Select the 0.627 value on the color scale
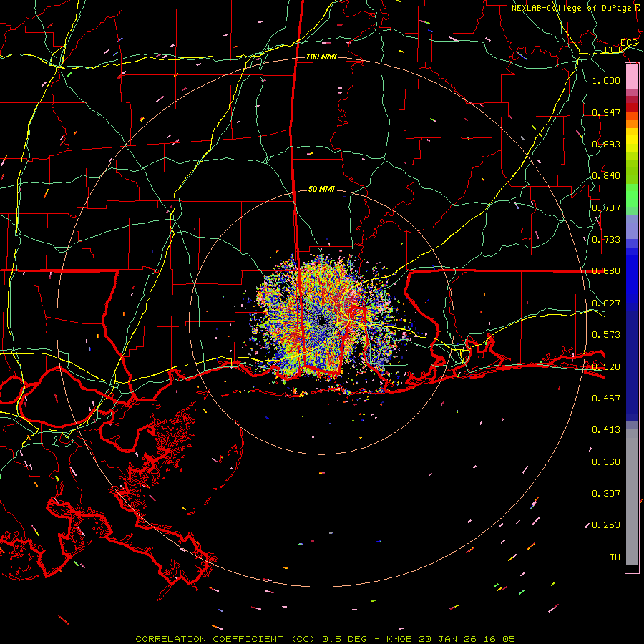 click(606, 303)
